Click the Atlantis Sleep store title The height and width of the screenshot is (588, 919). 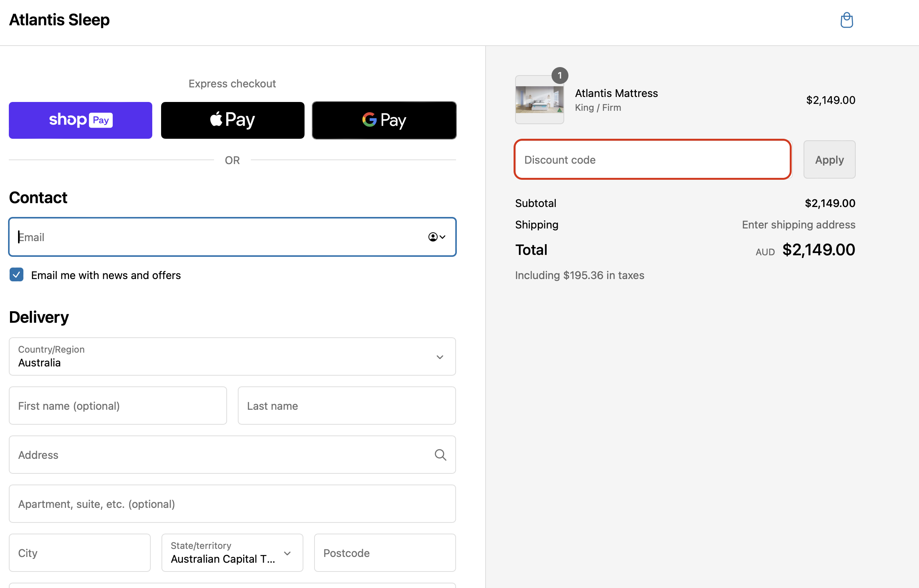tap(59, 20)
